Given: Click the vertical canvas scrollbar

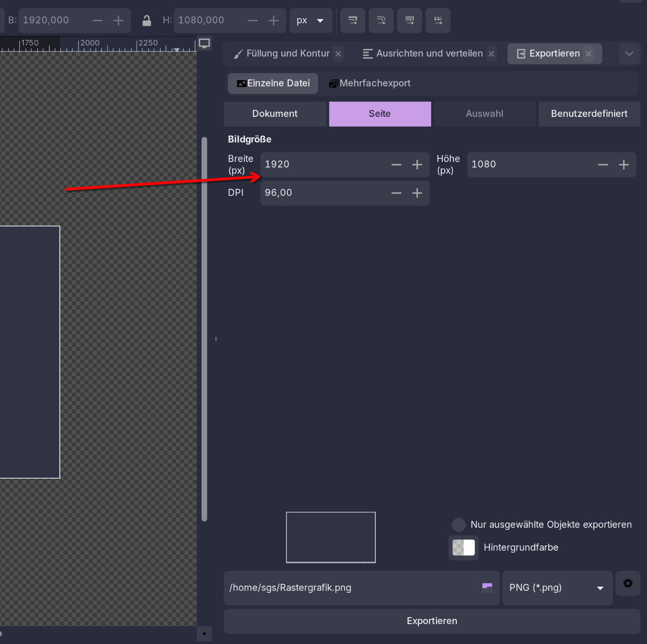Looking at the screenshot, I should [x=204, y=329].
